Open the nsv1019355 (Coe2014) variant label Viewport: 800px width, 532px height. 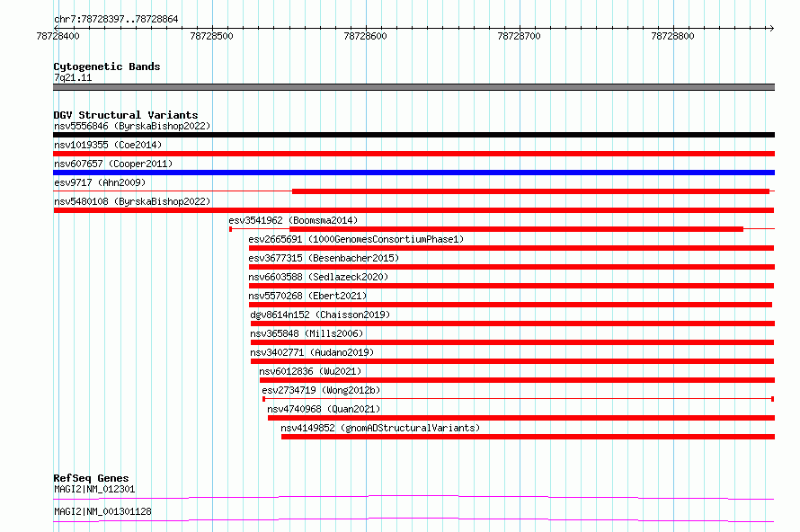click(x=108, y=145)
